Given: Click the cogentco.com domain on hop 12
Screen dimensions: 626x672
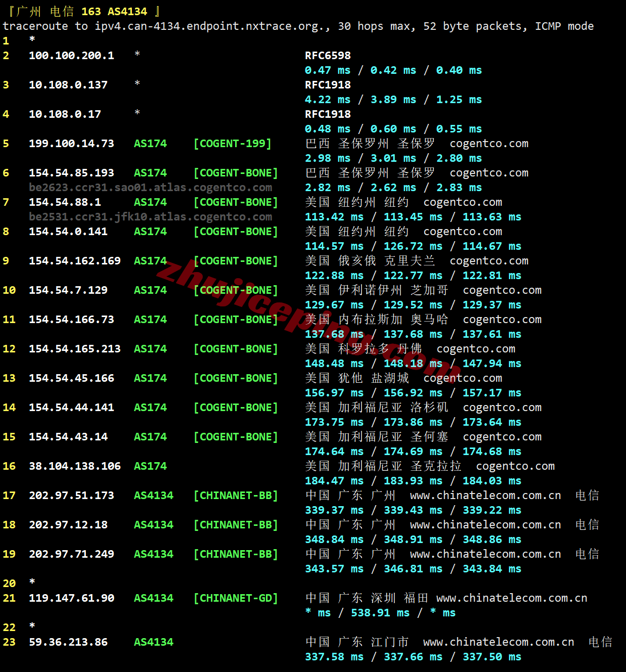Looking at the screenshot, I should coord(476,349).
